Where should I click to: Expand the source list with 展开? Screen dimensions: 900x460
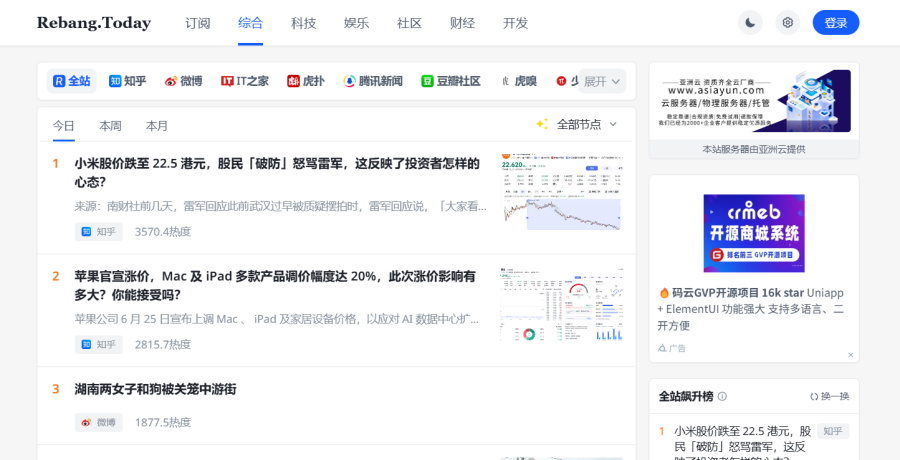(x=602, y=81)
